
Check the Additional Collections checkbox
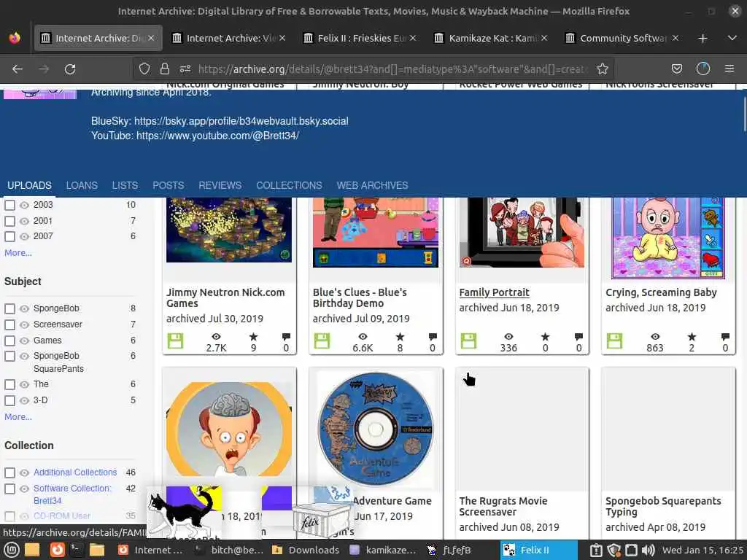[9, 472]
